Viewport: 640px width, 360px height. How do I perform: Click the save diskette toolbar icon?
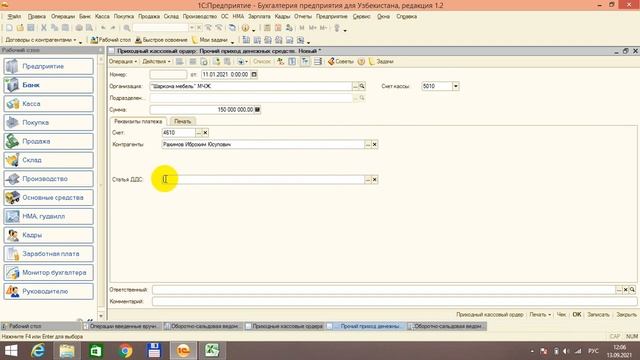point(31,28)
